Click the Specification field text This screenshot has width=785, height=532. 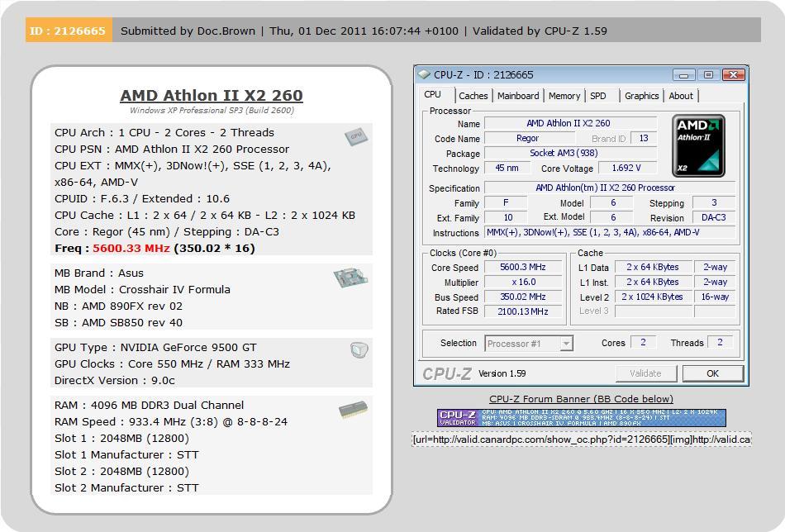tap(610, 188)
